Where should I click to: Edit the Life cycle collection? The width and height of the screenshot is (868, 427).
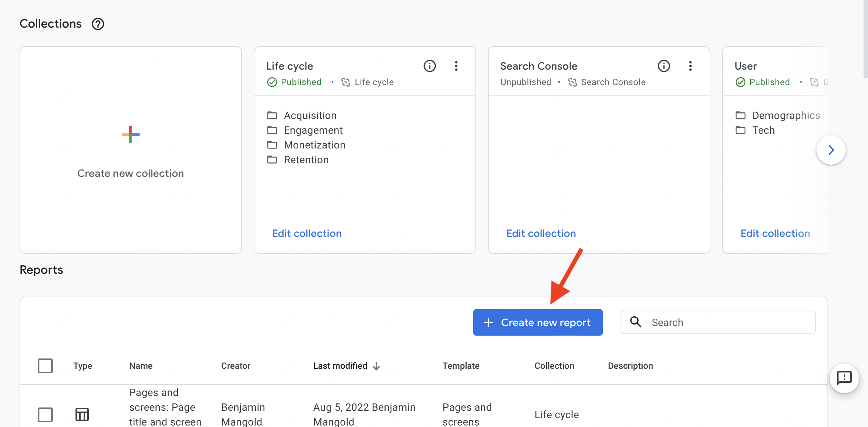[306, 233]
